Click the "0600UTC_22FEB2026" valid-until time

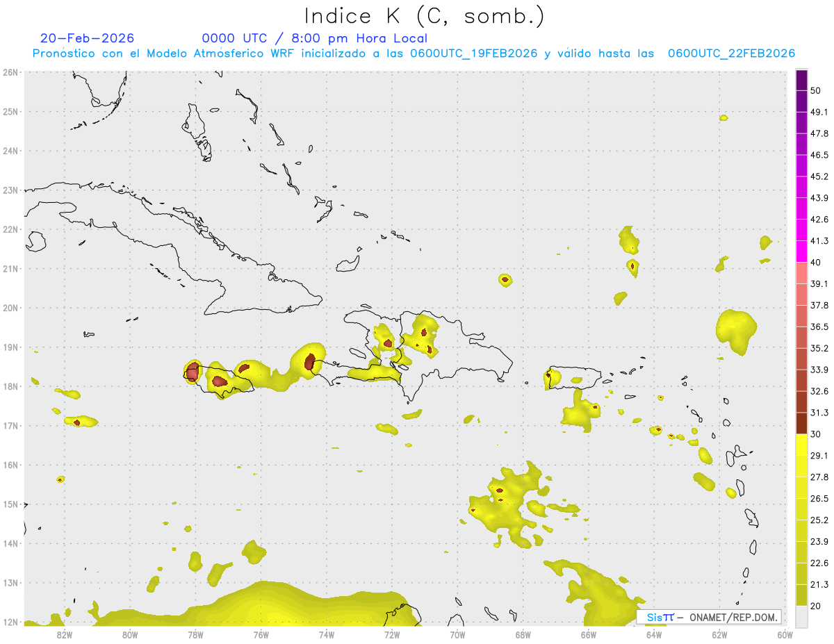coord(731,53)
